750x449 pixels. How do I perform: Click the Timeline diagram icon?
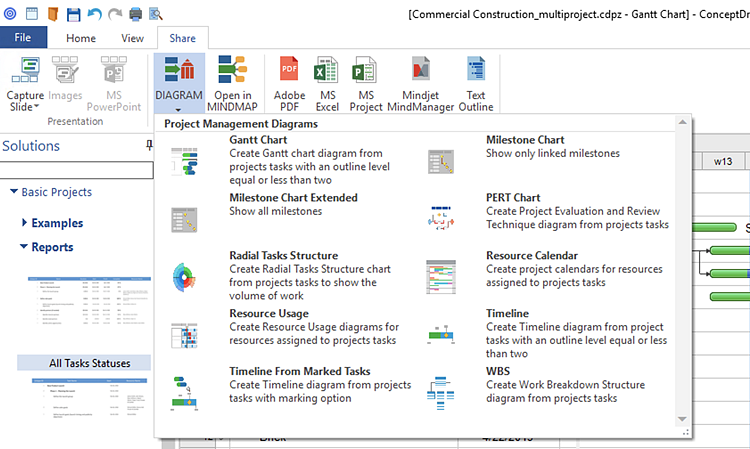click(441, 335)
